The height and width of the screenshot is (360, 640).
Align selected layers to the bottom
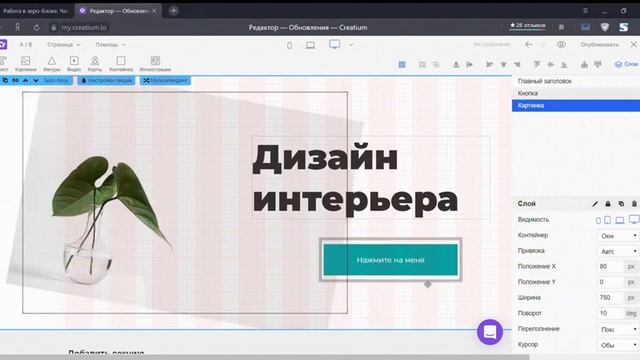564,64
